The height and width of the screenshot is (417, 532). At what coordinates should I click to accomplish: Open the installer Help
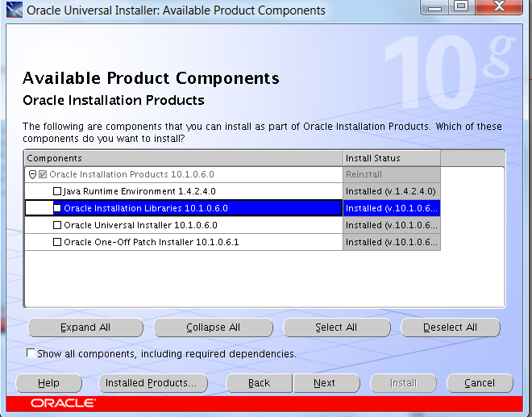click(48, 383)
